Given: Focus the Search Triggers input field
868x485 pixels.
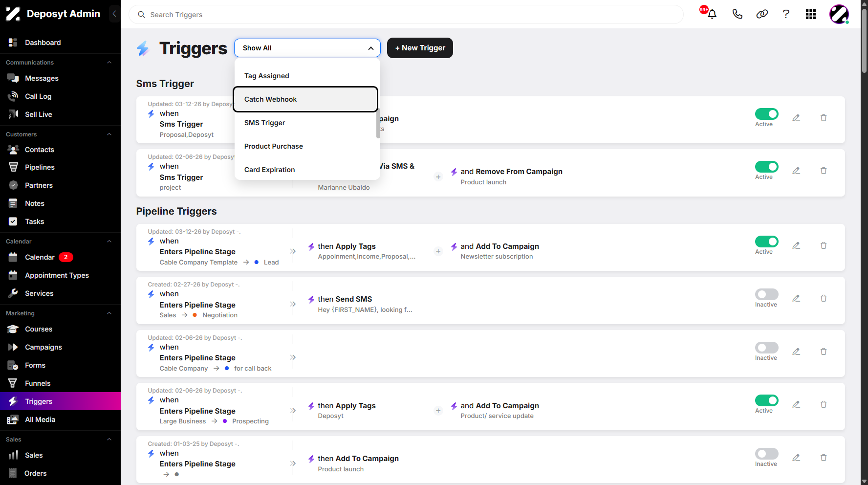Looking at the screenshot, I should (406, 15).
